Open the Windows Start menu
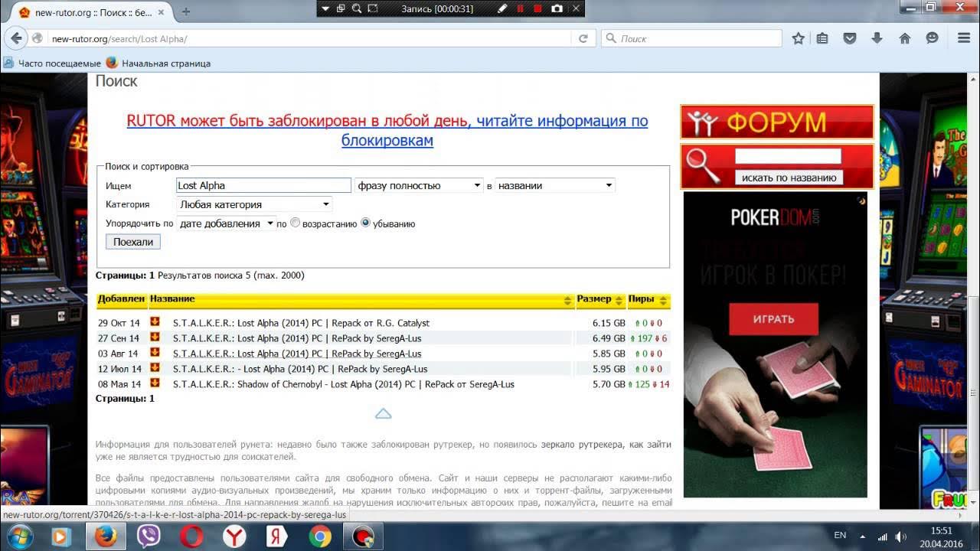 coord(19,536)
